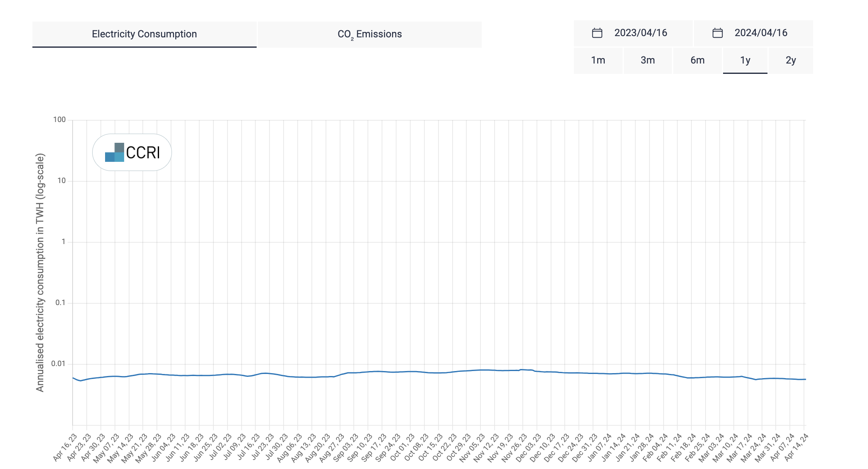Click the Dec 03, 23 axis label

click(528, 447)
